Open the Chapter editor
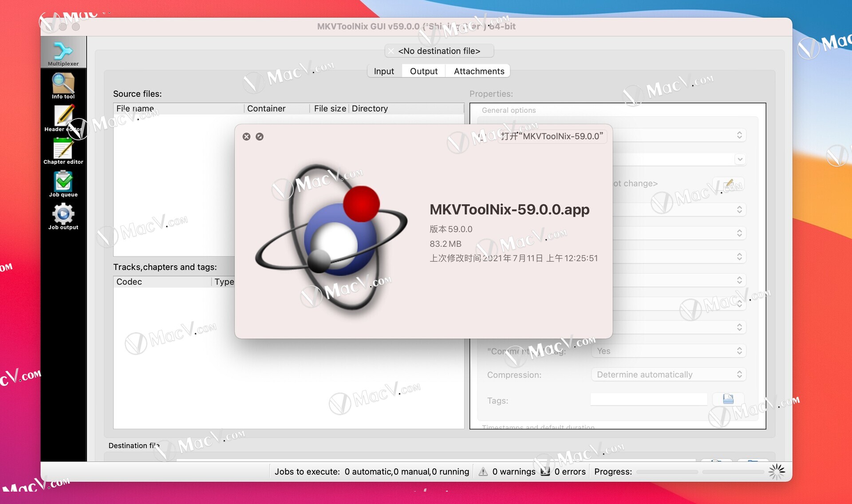 63,152
